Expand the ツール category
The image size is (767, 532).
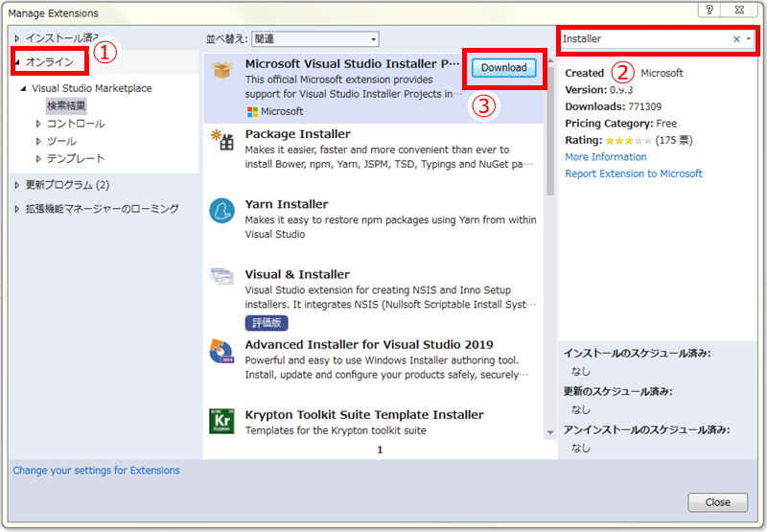coord(38,141)
